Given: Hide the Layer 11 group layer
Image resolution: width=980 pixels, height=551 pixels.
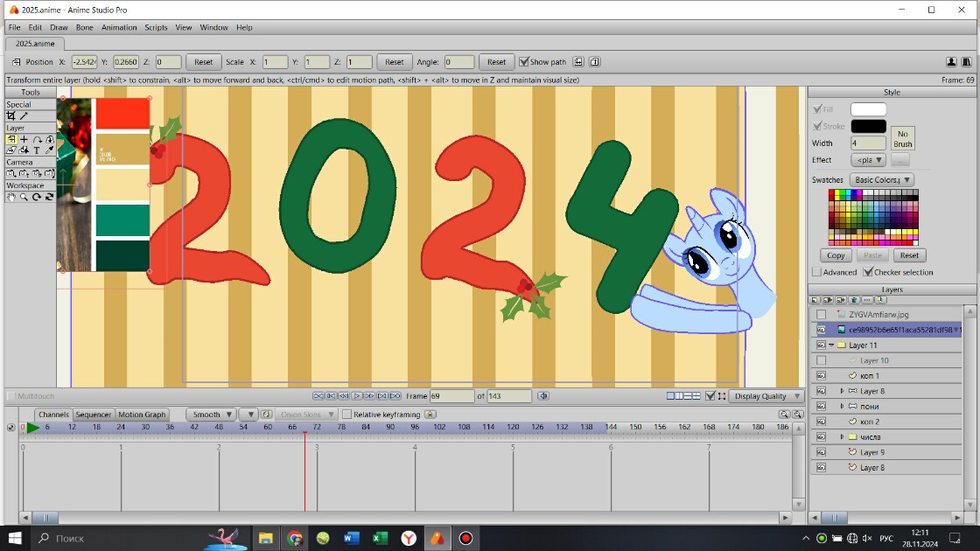Looking at the screenshot, I should [822, 345].
